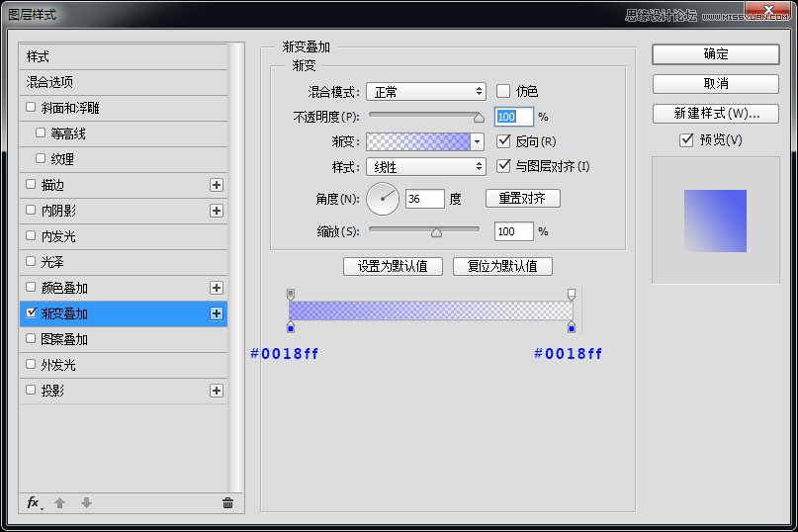Open 样式 dropdown showing 线性
This screenshot has height=532, width=798.
(x=426, y=166)
